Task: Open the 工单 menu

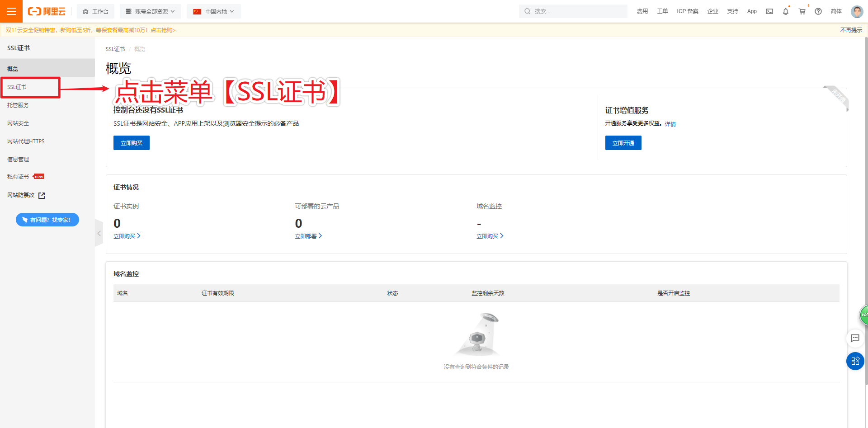Action: [662, 11]
